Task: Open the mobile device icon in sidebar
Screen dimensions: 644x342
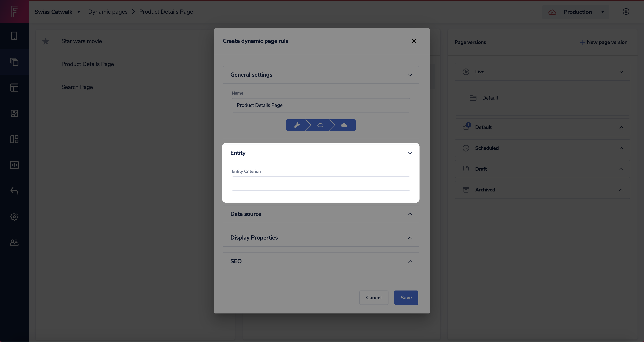Action: tap(14, 36)
